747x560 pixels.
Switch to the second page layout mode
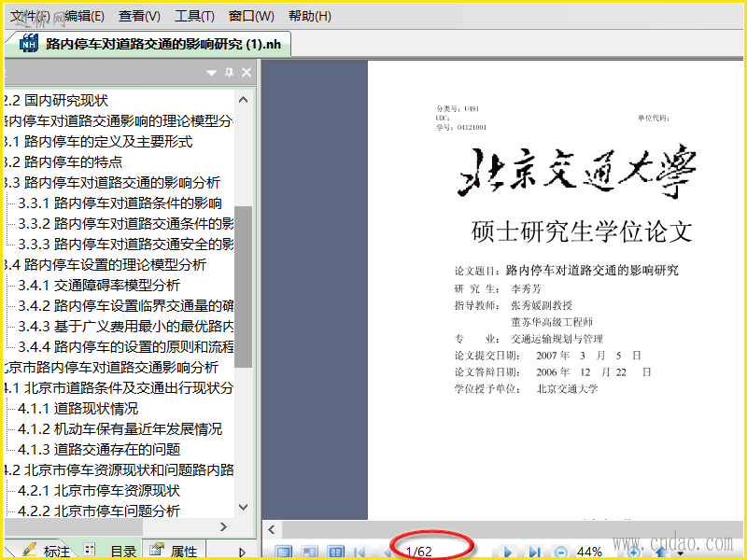310,552
